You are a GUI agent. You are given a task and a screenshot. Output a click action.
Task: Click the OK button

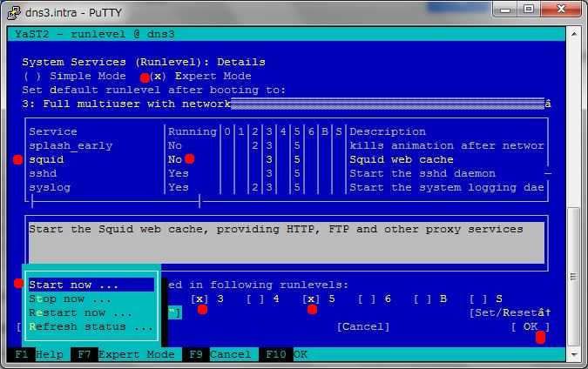click(531, 326)
